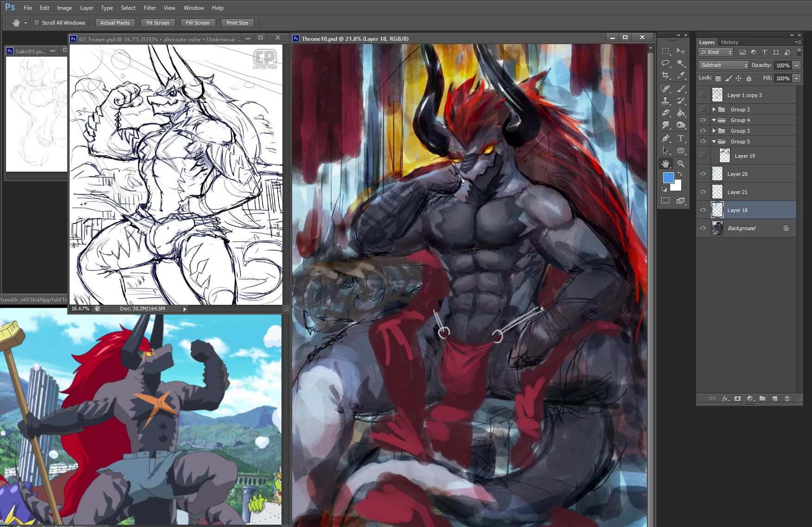Open the Kind layer filter dropdown
This screenshot has height=527, width=812.
click(716, 52)
